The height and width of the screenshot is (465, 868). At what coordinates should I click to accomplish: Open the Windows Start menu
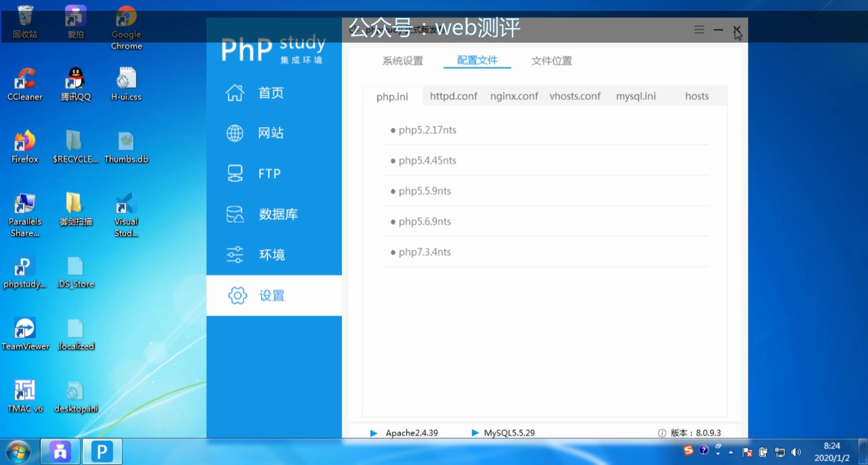(18, 452)
